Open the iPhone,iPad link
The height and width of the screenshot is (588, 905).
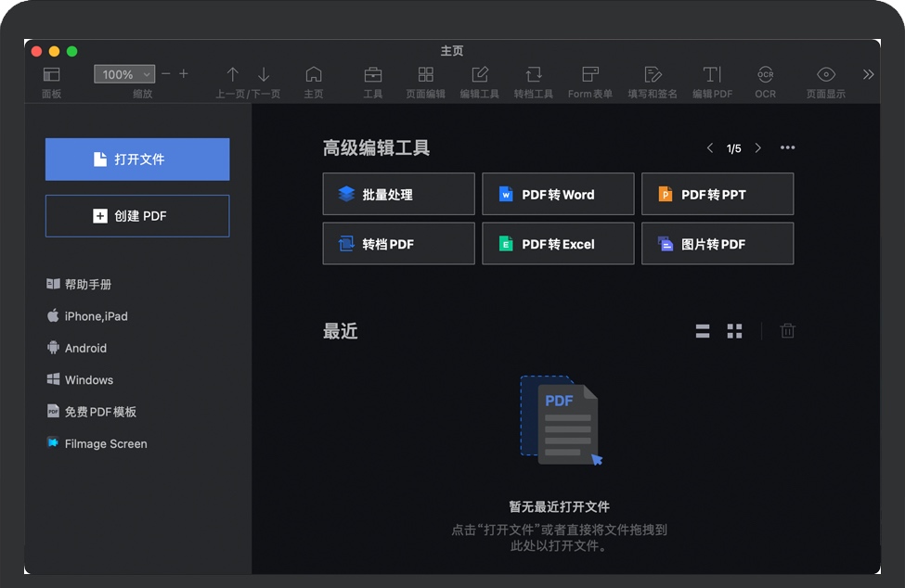pos(87,316)
